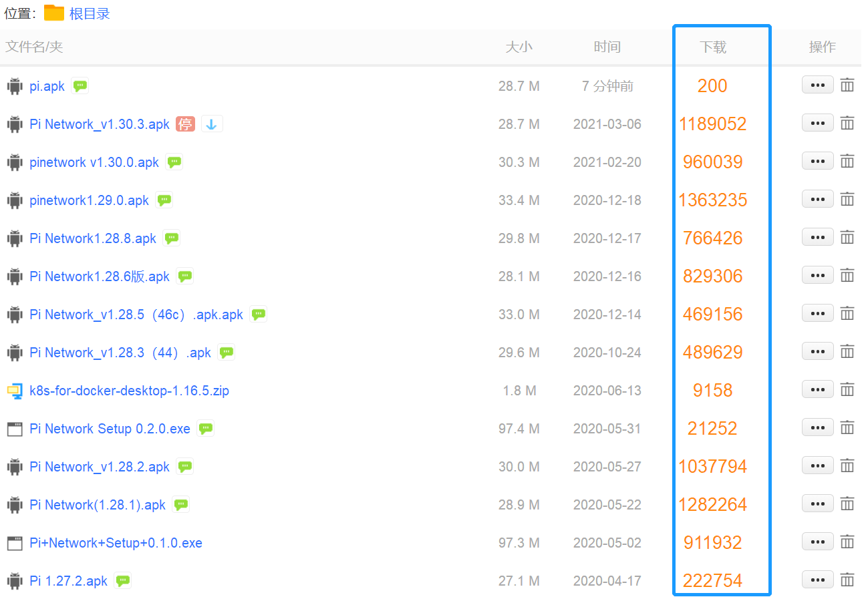868x597 pixels.
Task: Click the yellow folder icon at 位置
Action: tap(54, 13)
